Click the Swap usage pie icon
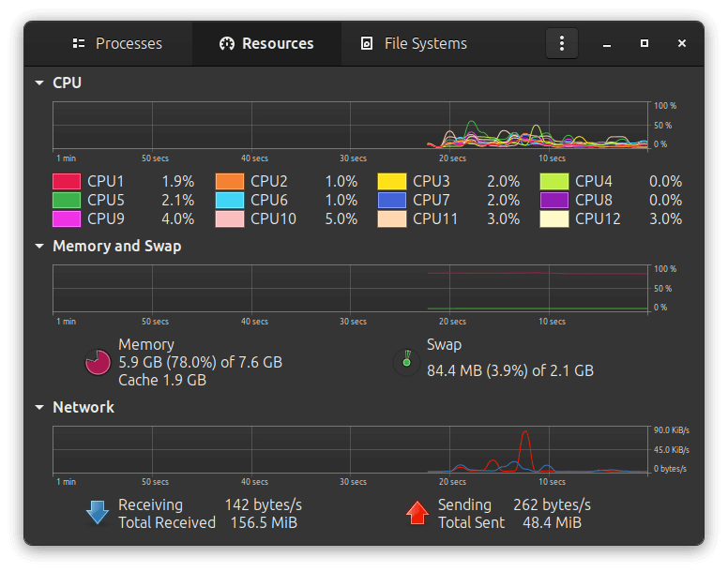The image size is (728, 572). [407, 362]
